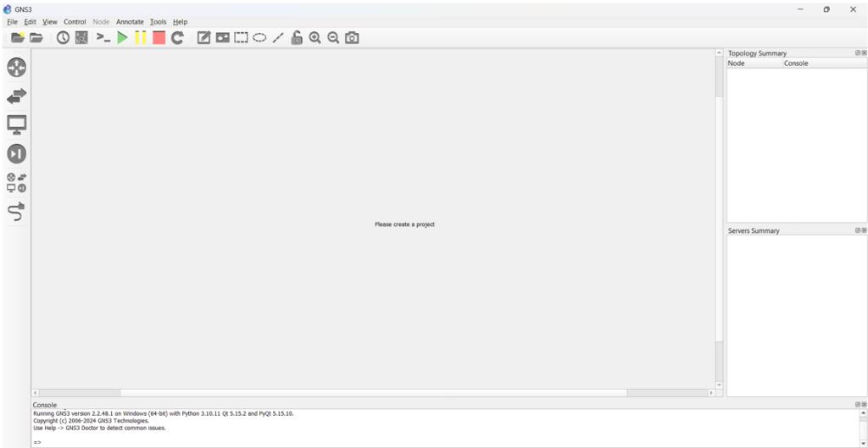Open the Annotate menu
This screenshot has height=448, width=868.
click(130, 22)
